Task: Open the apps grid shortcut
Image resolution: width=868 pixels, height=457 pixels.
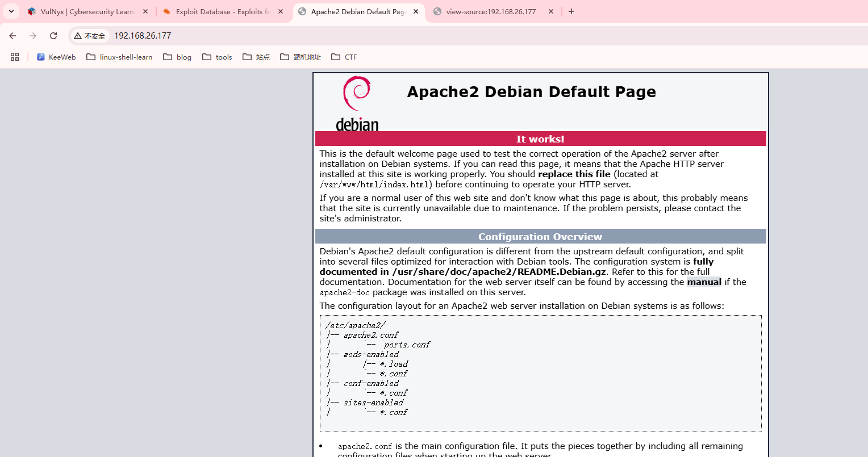Action: [15, 57]
